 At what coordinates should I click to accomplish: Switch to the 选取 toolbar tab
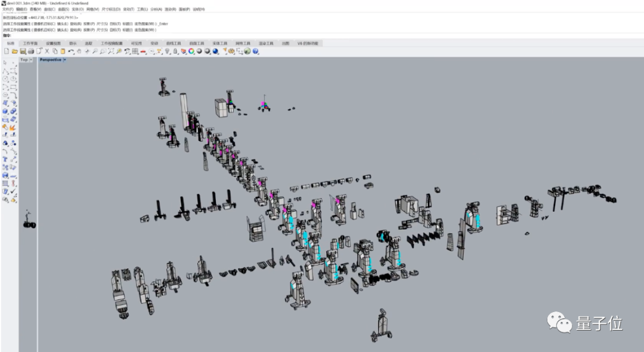click(88, 43)
